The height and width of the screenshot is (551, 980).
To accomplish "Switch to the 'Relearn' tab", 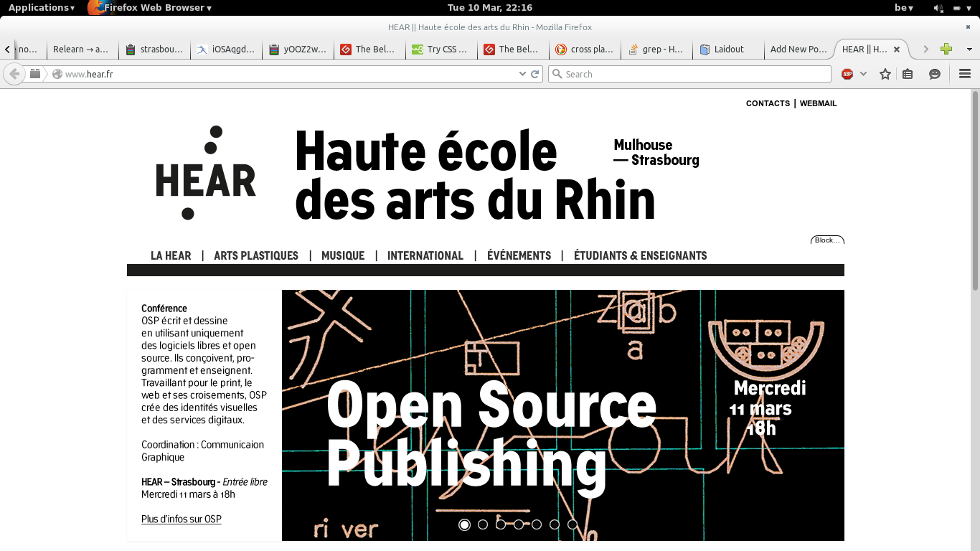I will tap(82, 50).
